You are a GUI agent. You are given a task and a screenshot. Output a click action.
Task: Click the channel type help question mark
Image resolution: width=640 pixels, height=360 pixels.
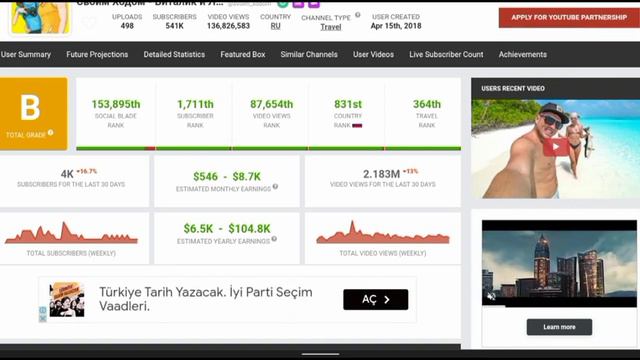358,15
